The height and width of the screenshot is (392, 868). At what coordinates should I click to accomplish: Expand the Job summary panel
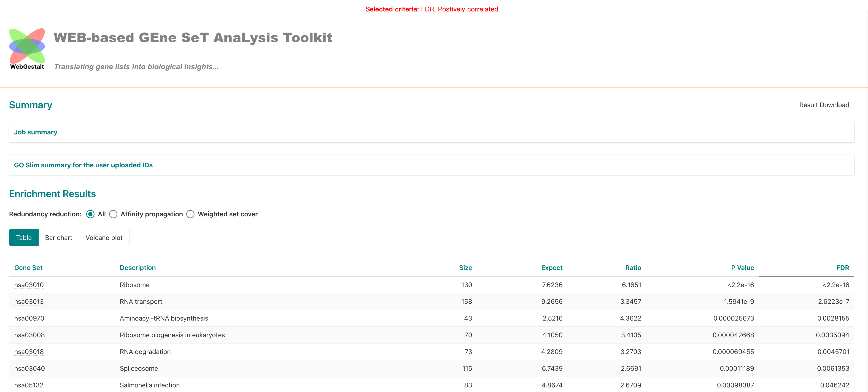coord(36,132)
